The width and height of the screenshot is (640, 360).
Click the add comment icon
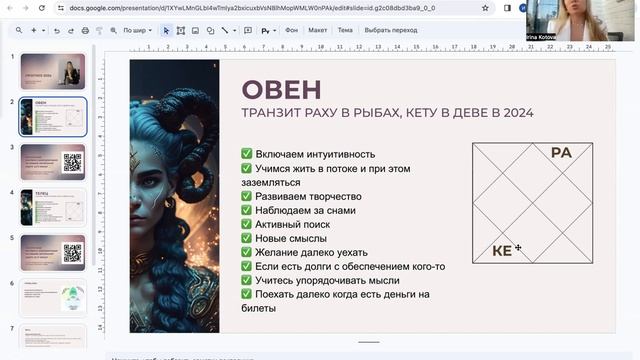pyautogui.click(x=248, y=30)
